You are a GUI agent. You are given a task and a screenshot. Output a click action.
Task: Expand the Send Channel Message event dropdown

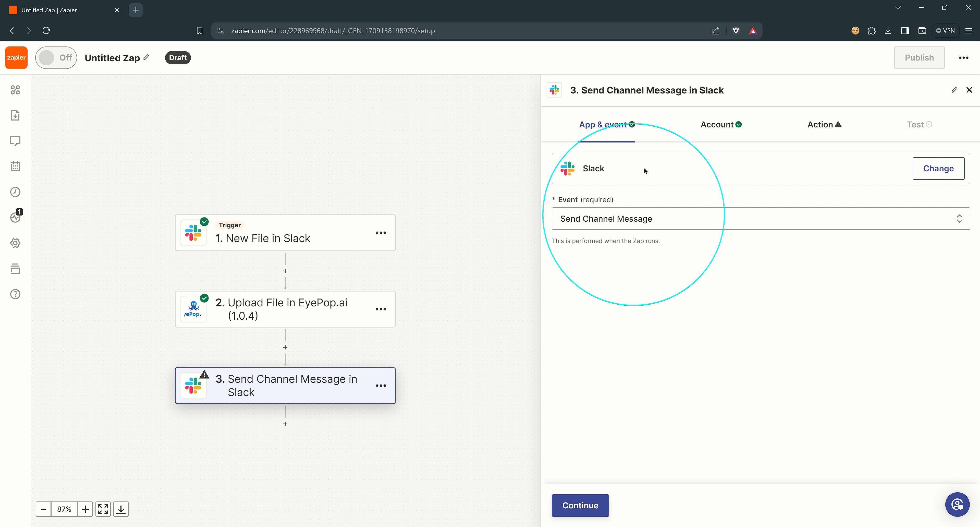click(959, 218)
